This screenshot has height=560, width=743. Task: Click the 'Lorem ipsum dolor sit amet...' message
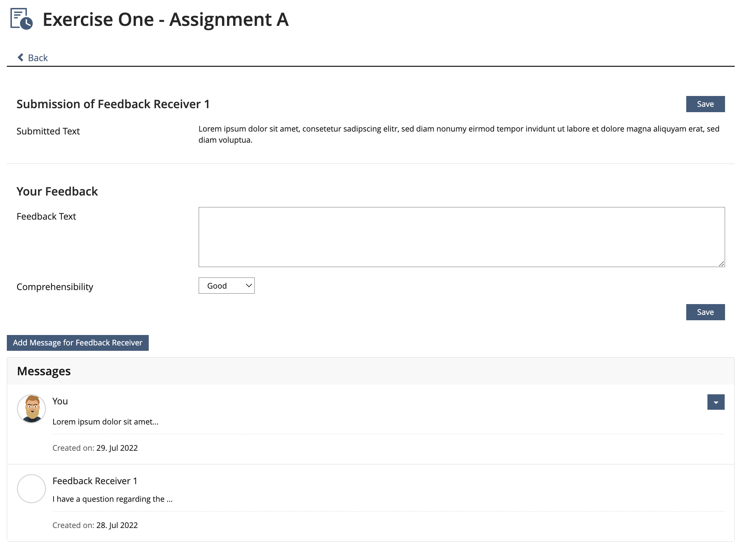(x=105, y=422)
